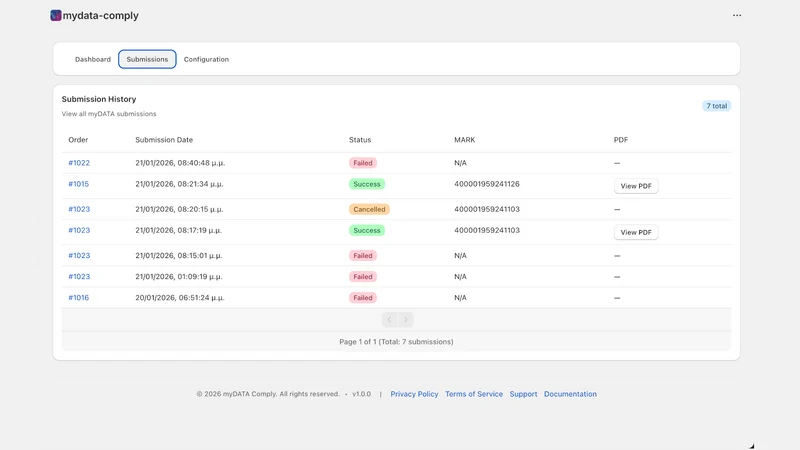This screenshot has width=800, height=450.
Task: Open order #1023 in the Cancelled row
Action: [x=79, y=209]
